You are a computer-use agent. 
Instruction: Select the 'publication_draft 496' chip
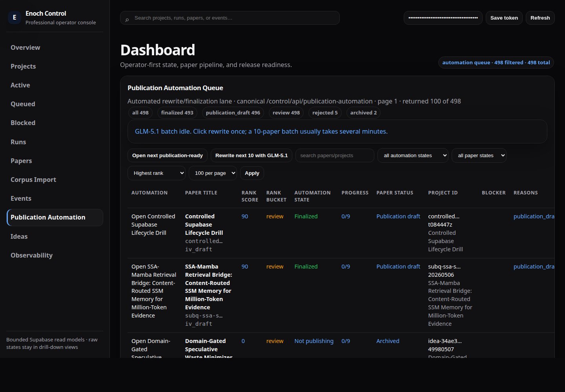point(233,113)
